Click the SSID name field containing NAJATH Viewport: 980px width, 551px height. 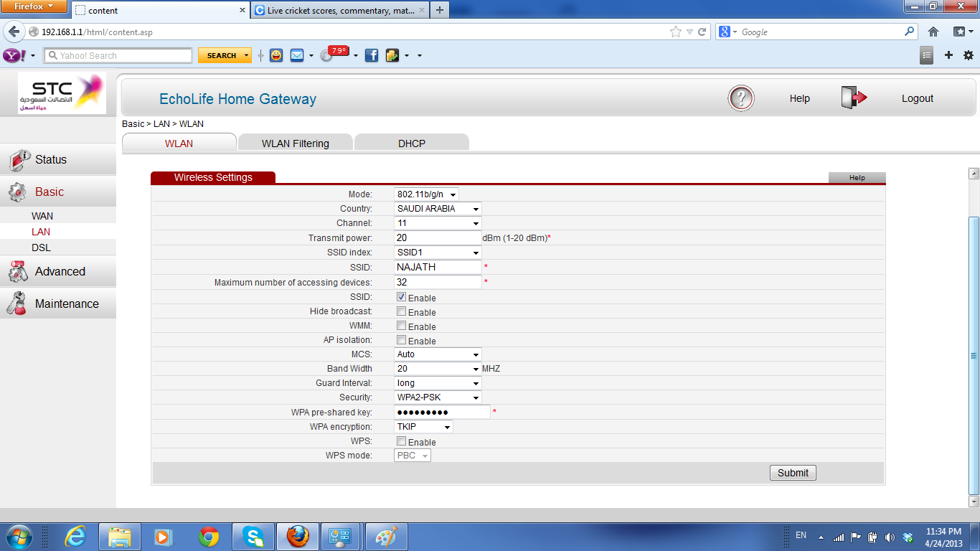coord(438,267)
